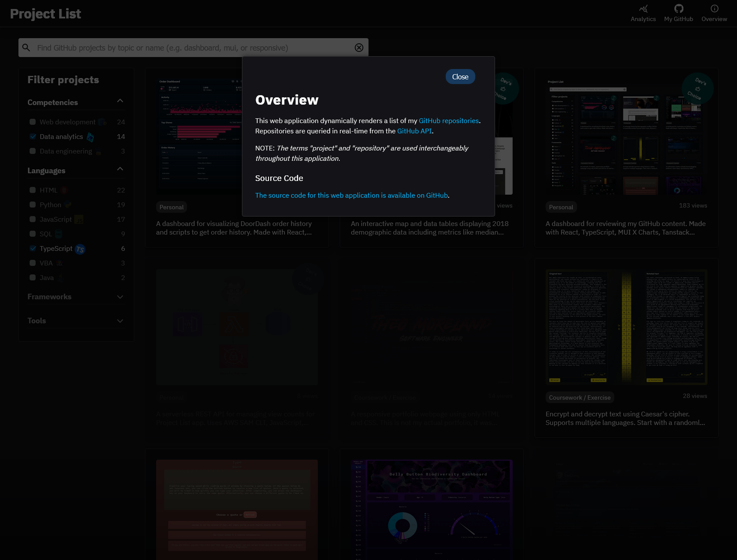737x560 pixels.
Task: Uncheck the Data analytics filter
Action: tap(33, 137)
